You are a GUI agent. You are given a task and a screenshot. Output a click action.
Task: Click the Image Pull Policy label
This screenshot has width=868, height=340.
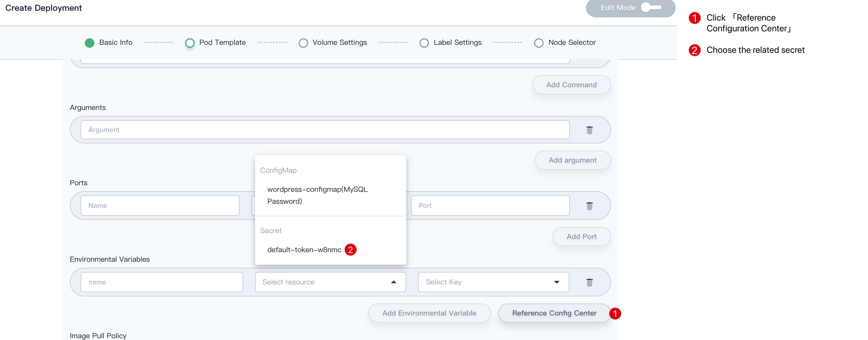[x=98, y=336]
